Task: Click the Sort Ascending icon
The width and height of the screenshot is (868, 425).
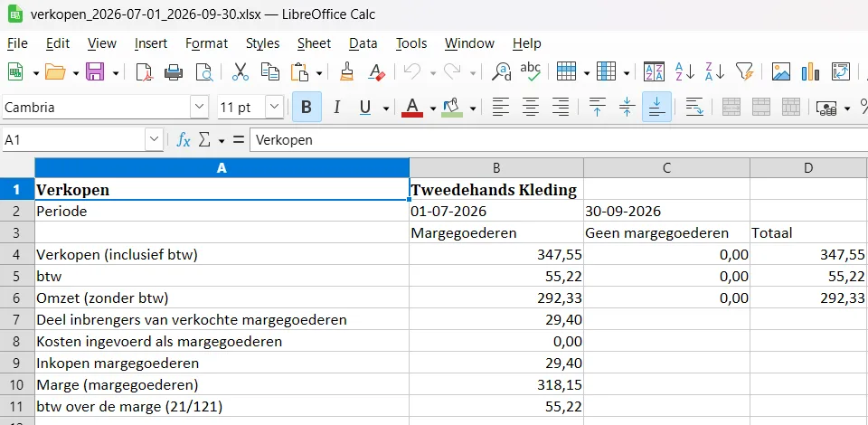Action: point(684,72)
